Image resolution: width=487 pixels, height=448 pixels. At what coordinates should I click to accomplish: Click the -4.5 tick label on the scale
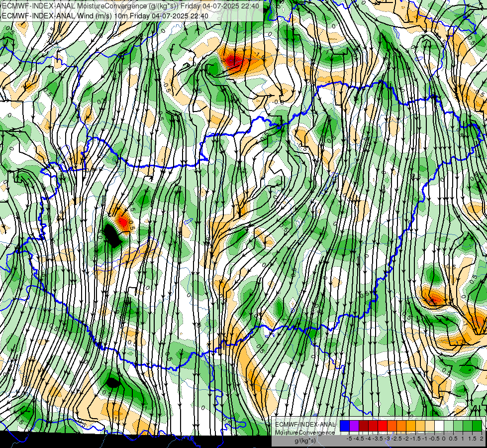359,439
